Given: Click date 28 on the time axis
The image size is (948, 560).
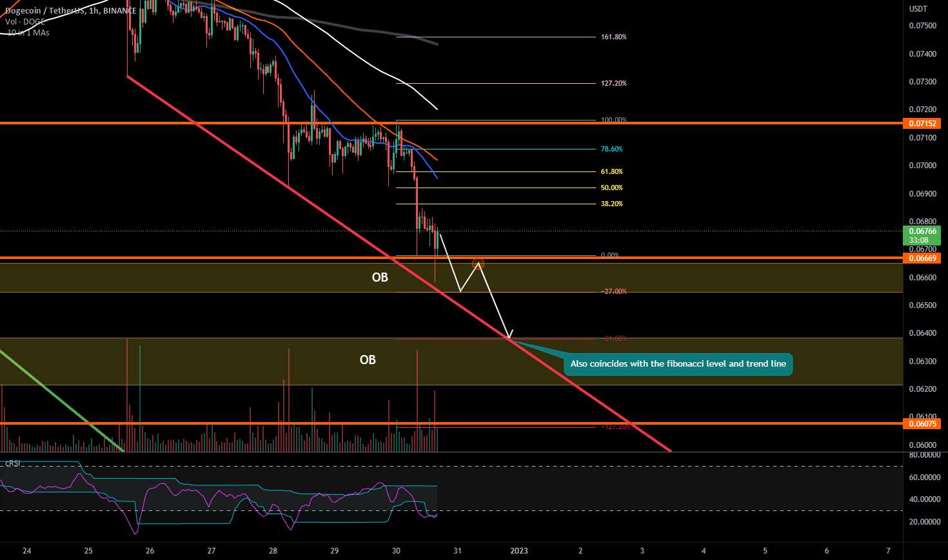Looking at the screenshot, I should coord(273,551).
